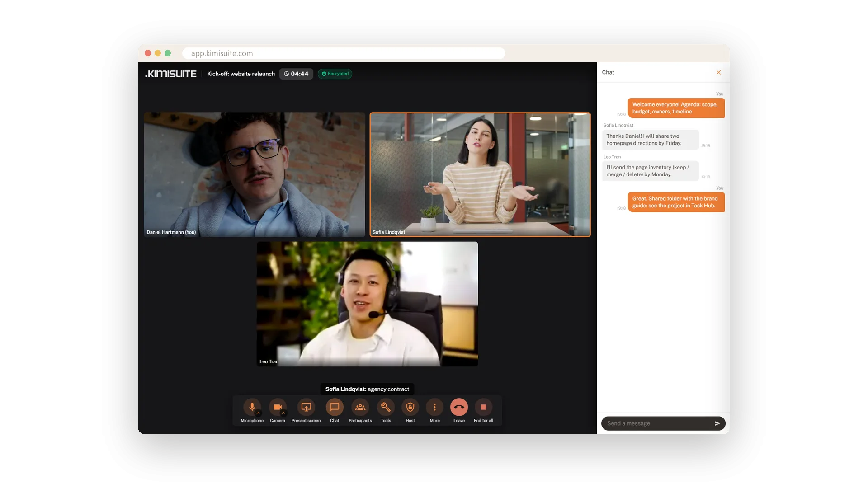Click the 'Welcome everyone! Agenda' message

(676, 108)
